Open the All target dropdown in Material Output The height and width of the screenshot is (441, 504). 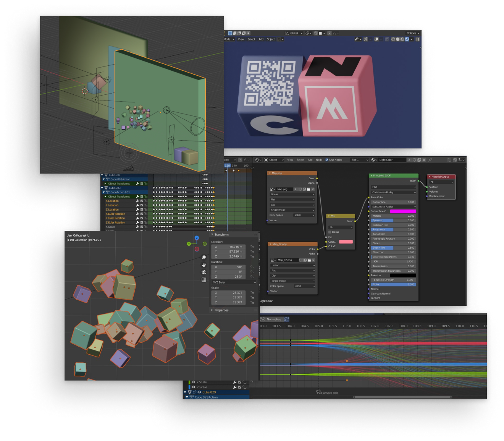[441, 182]
